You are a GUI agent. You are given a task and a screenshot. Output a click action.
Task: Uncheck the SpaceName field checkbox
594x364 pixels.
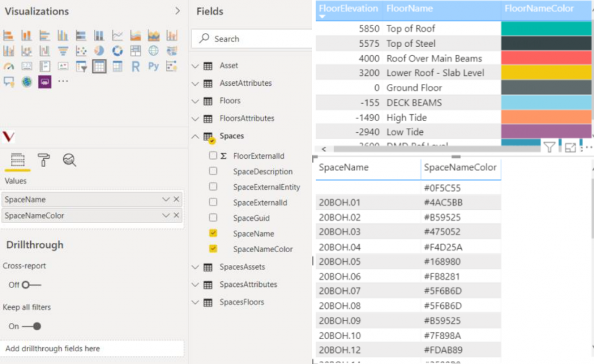click(x=213, y=233)
